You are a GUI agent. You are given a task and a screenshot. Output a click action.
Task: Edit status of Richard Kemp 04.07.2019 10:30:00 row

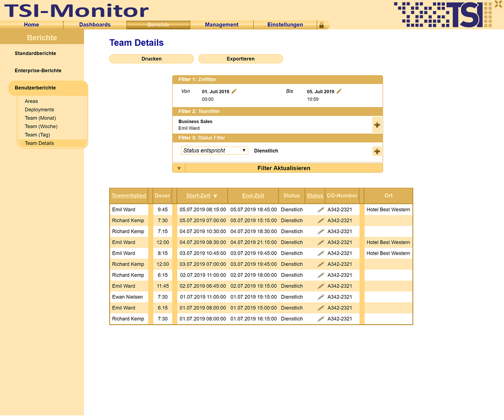321,231
